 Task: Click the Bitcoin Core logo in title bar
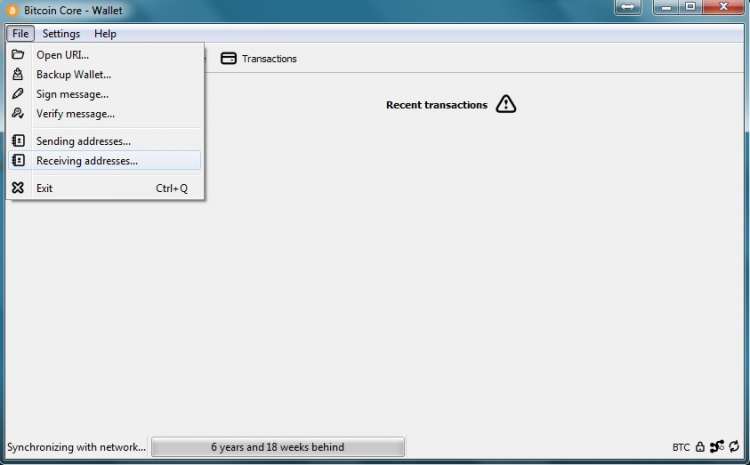12,10
